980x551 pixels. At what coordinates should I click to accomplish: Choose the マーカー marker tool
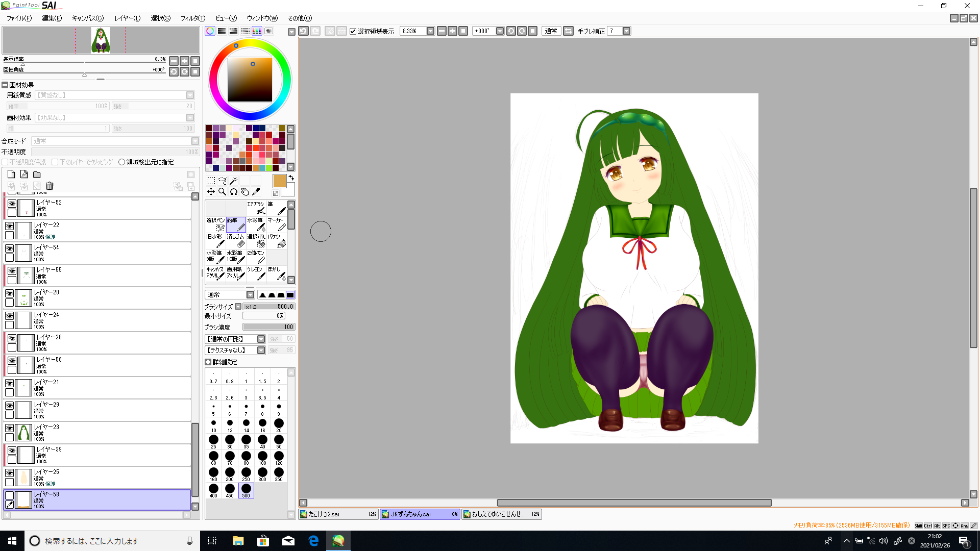tap(276, 224)
